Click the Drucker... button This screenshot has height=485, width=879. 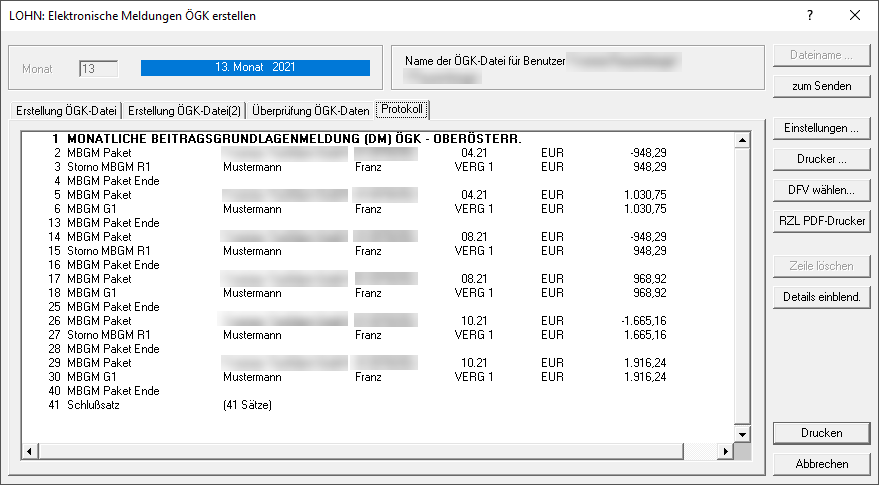821,160
